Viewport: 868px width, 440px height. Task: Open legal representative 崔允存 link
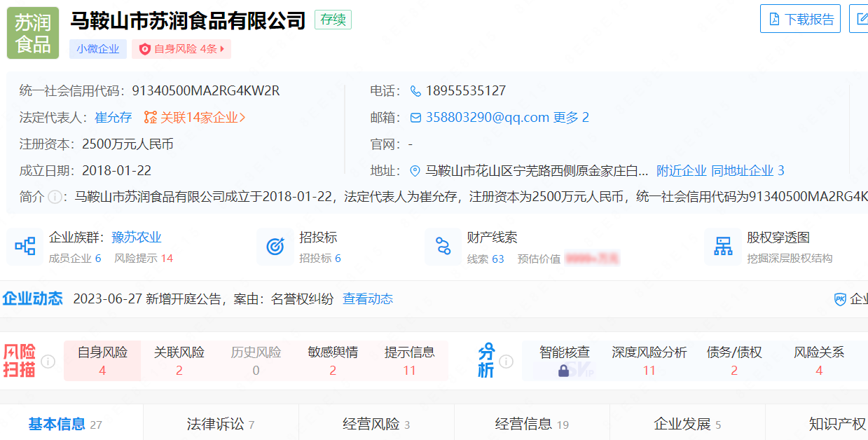pyautogui.click(x=113, y=118)
